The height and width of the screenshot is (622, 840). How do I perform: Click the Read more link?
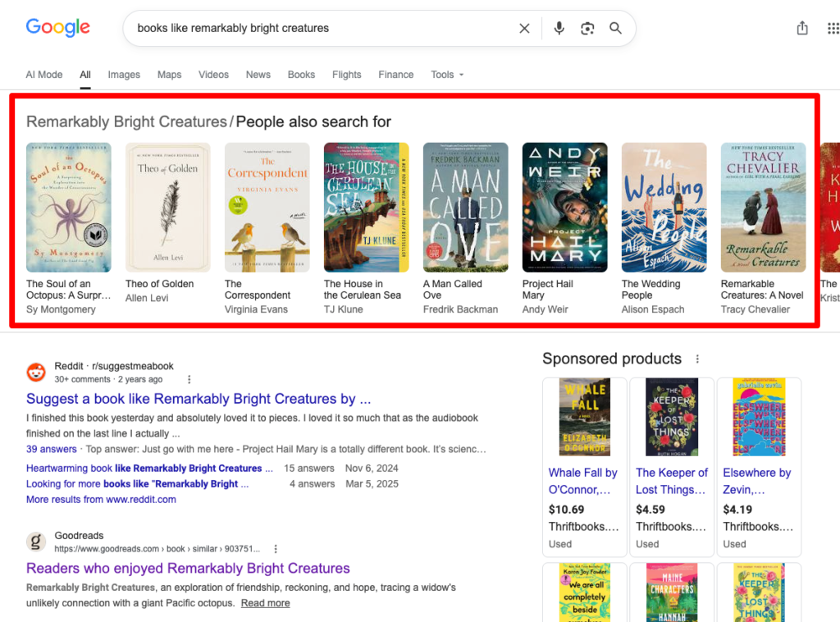coord(265,602)
